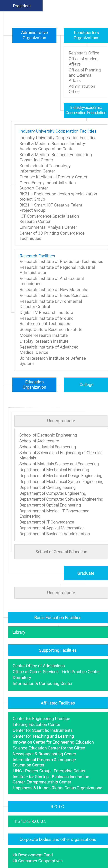The image size is (108, 868).
Task: Click the Research Facilities heading
Action: 37,256
